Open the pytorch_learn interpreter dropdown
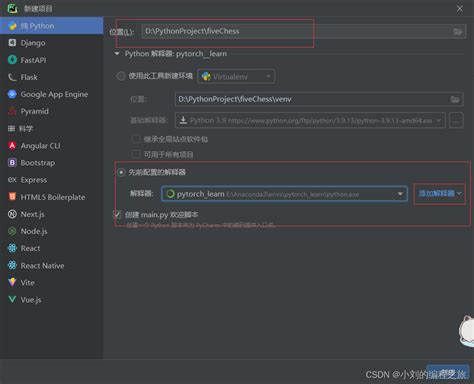The width and height of the screenshot is (474, 384). (x=284, y=194)
